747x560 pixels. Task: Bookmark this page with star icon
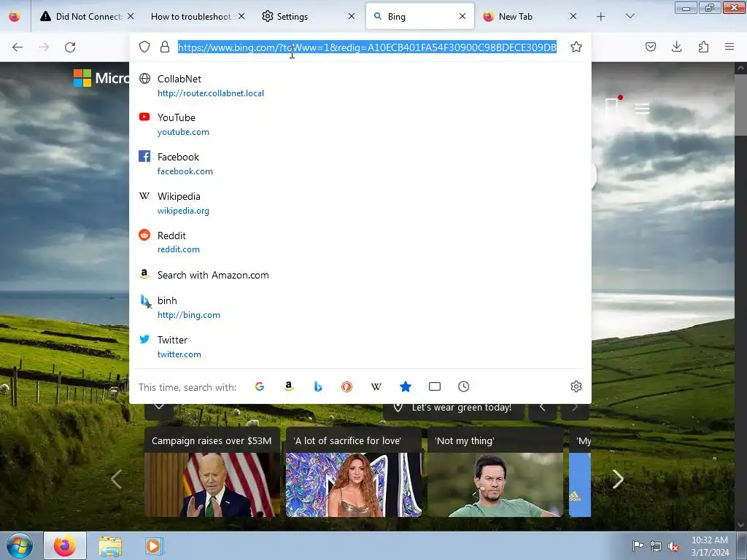coord(576,47)
